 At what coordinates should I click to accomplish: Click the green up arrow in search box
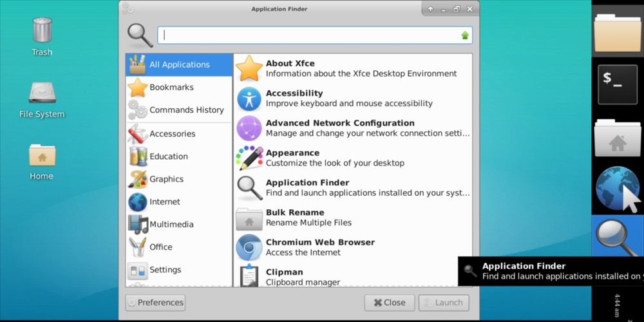point(465,35)
